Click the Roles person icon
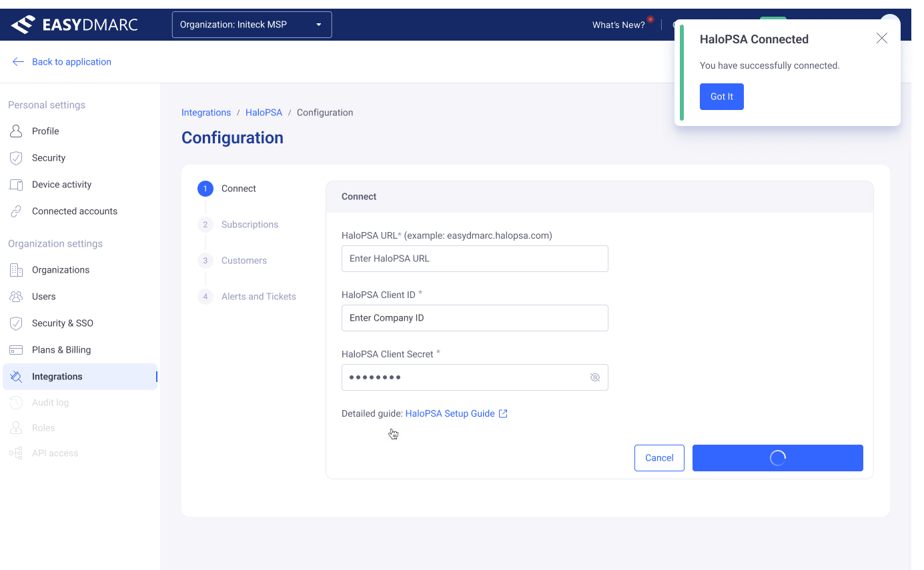The height and width of the screenshot is (570, 924). [16, 428]
